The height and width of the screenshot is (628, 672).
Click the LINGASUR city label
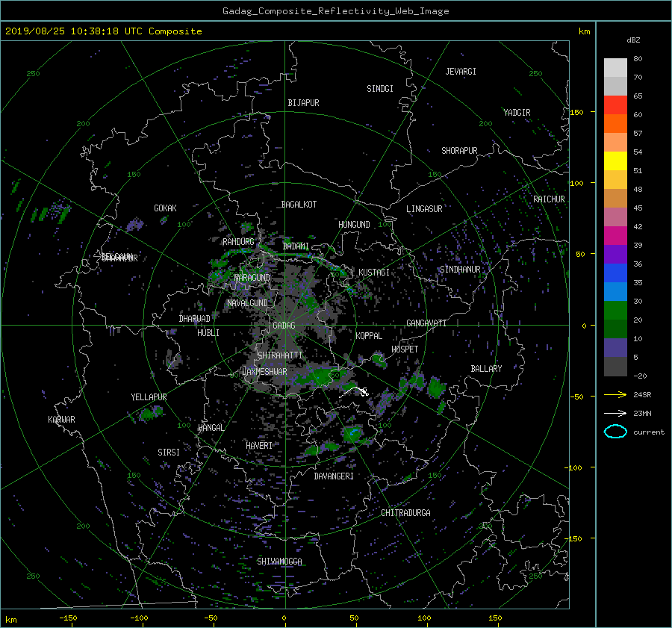tap(424, 209)
